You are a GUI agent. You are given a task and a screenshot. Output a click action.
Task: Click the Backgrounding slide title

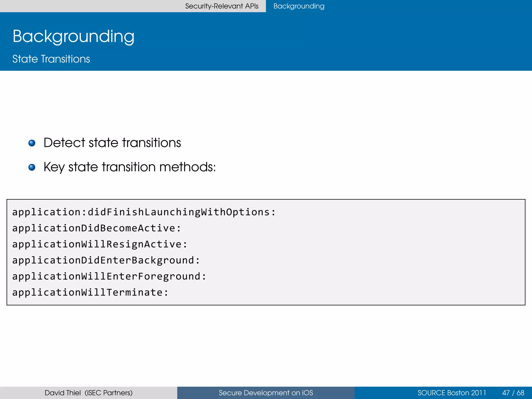[x=74, y=37]
